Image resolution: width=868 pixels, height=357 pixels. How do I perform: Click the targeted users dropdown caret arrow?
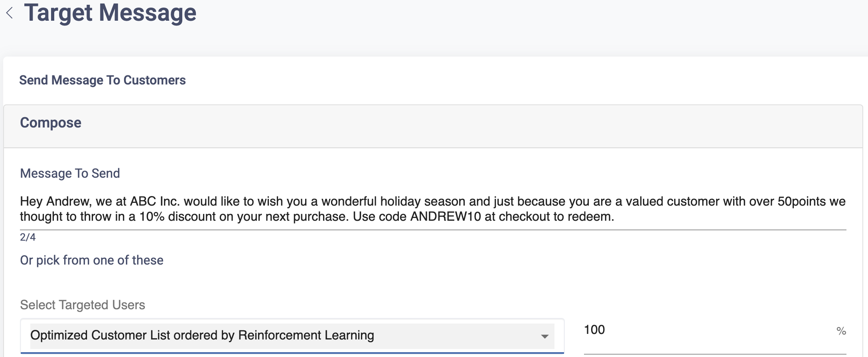pos(544,336)
